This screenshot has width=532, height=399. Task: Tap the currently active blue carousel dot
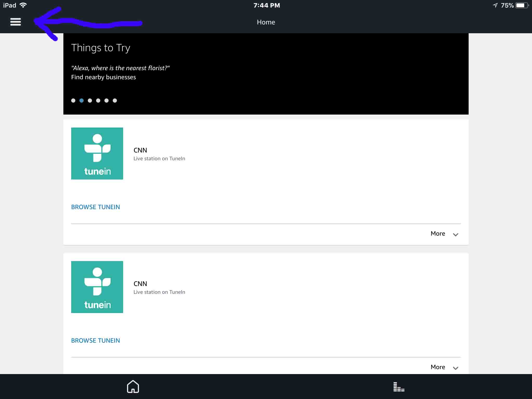pyautogui.click(x=82, y=100)
